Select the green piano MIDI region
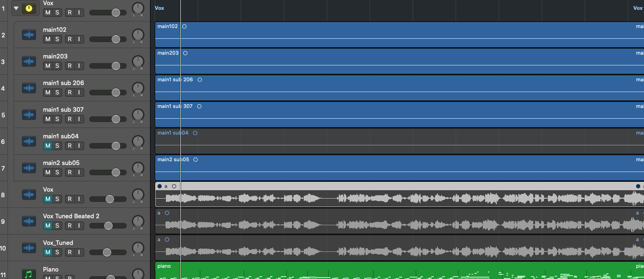The height and width of the screenshot is (279, 644). tap(400, 271)
